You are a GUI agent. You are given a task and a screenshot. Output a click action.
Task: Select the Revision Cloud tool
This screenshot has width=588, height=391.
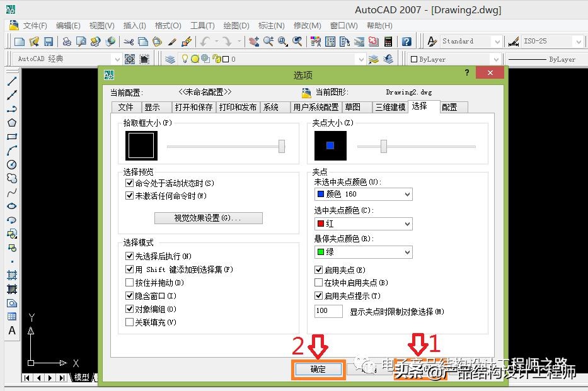point(12,178)
